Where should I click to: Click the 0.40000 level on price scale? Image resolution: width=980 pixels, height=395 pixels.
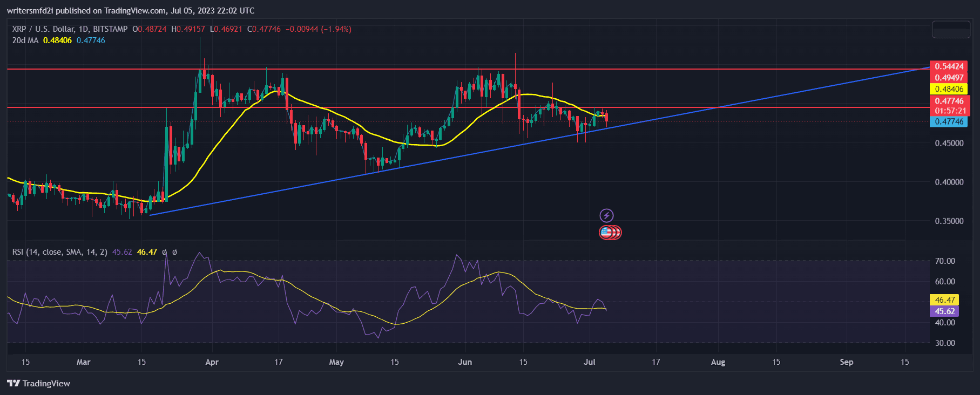pyautogui.click(x=949, y=182)
